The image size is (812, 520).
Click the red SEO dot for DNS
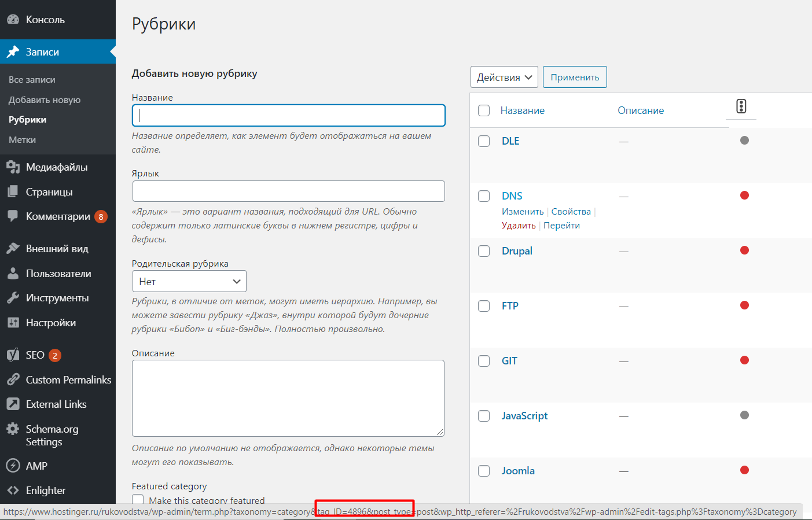744,195
